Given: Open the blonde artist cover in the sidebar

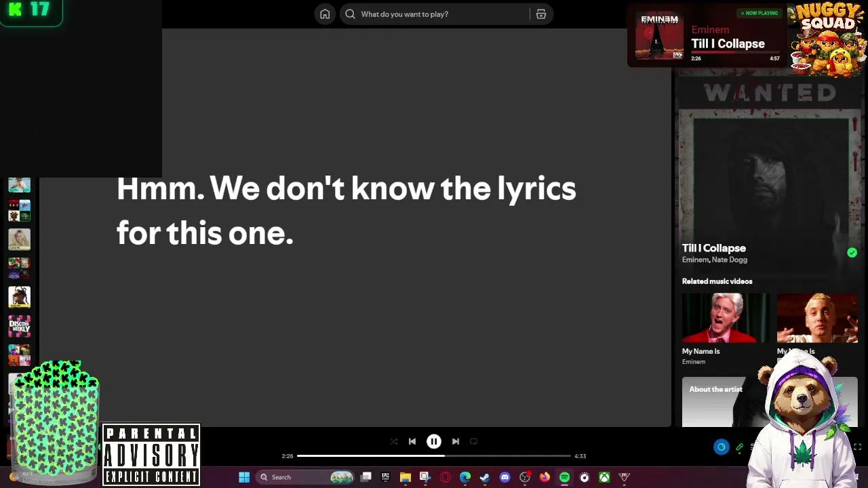Looking at the screenshot, I should click(x=20, y=239).
